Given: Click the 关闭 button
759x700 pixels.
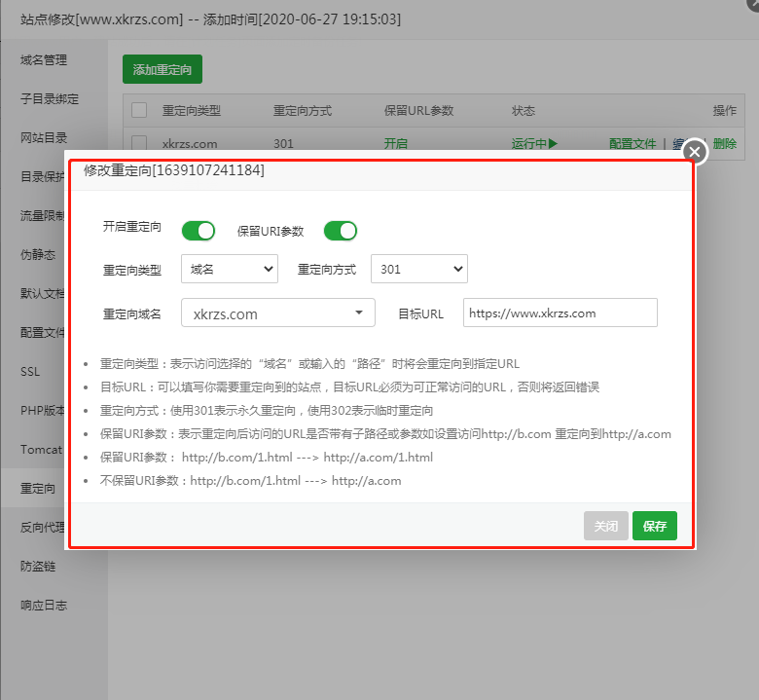Looking at the screenshot, I should [606, 526].
